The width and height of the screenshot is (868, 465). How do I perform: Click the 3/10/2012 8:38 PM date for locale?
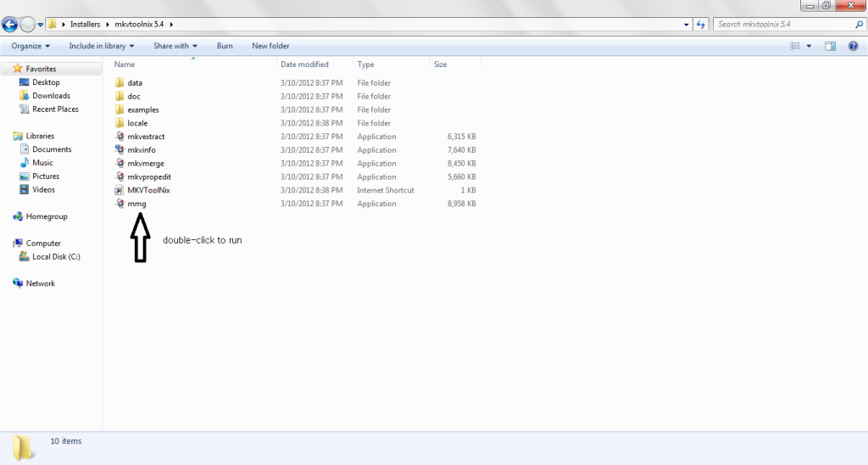coord(312,123)
